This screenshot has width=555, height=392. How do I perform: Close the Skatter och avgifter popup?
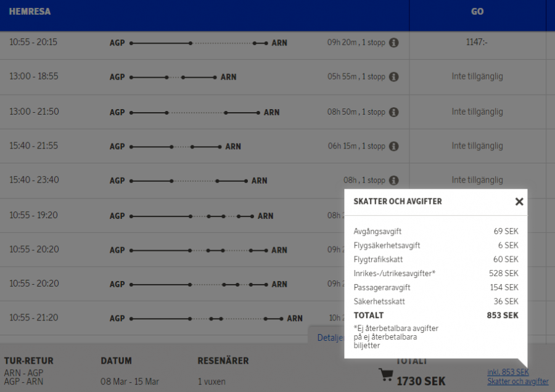519,202
